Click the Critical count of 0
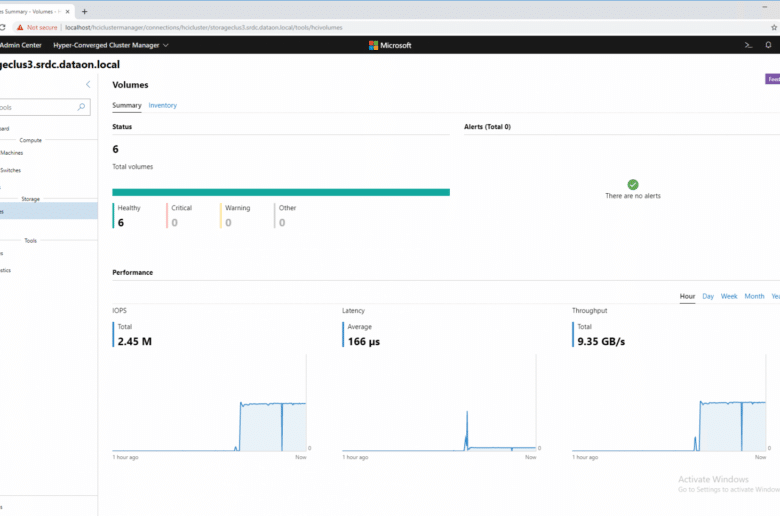 [175, 222]
